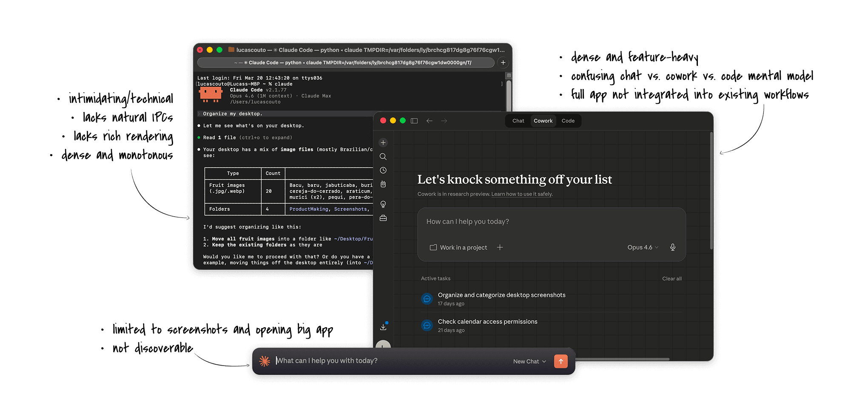Click Work in a project button

tap(458, 247)
